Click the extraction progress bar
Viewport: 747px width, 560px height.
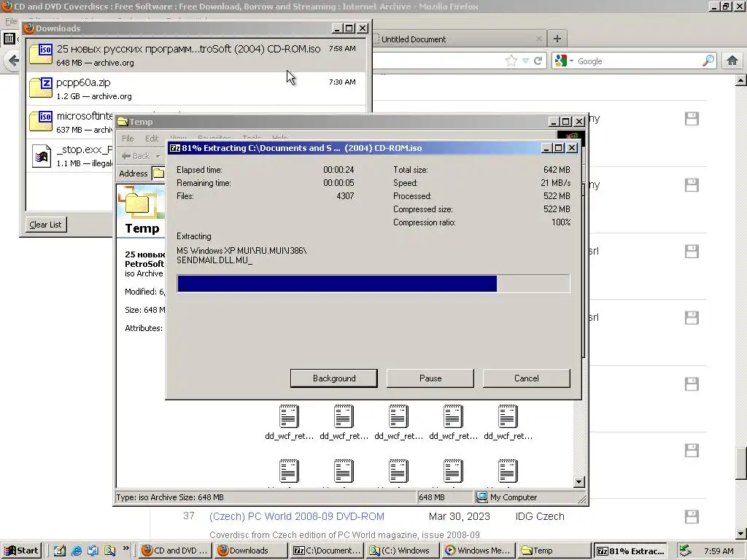point(373,284)
